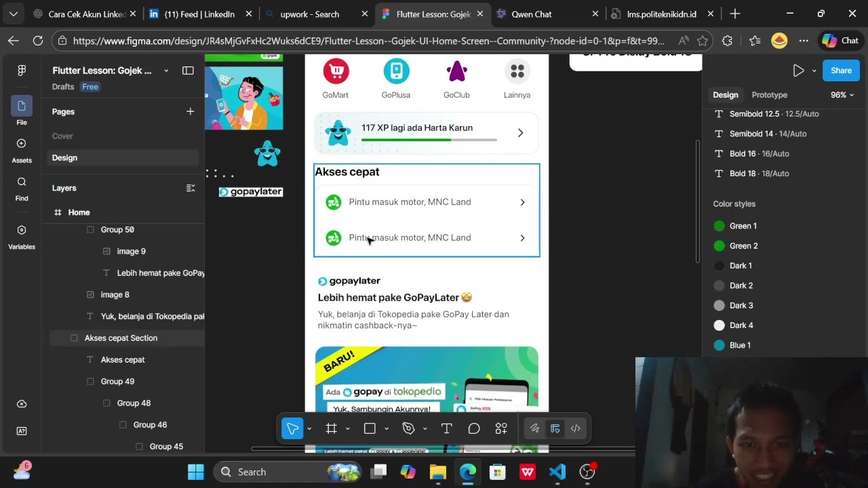Switch to Design mode icon in toolbar
Image resolution: width=868 pixels, height=488 pixels.
(555, 428)
